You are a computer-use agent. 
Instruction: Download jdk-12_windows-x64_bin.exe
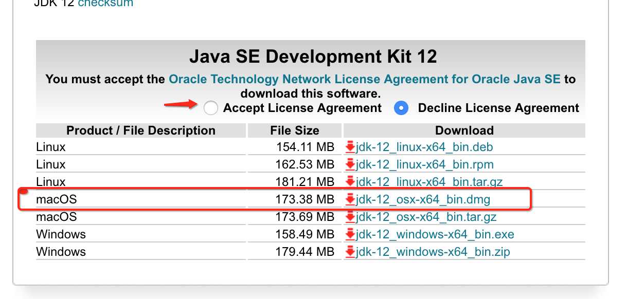(x=435, y=234)
